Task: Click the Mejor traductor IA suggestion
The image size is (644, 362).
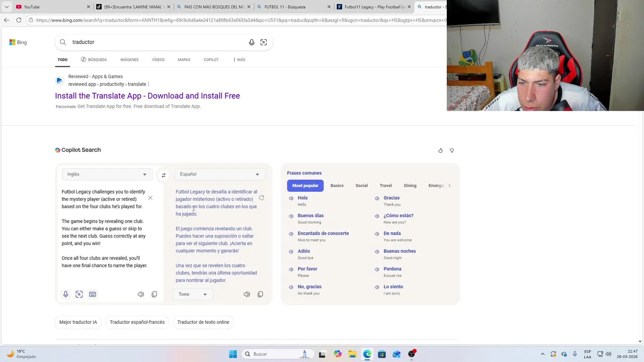Action: 78,322
